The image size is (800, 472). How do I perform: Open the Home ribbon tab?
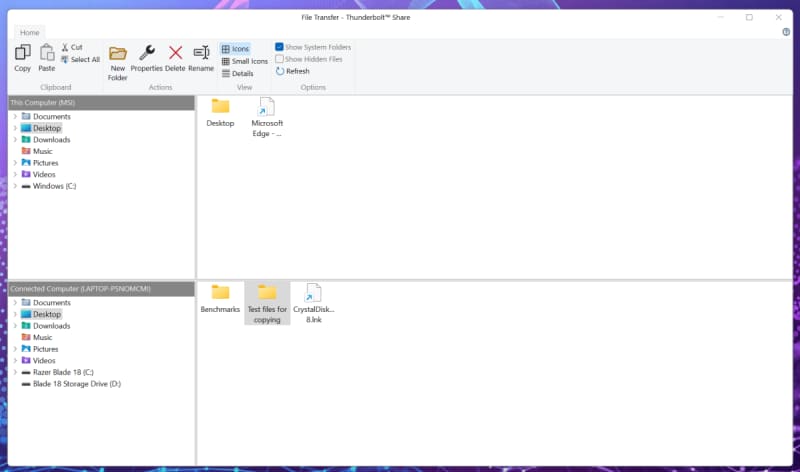point(30,33)
